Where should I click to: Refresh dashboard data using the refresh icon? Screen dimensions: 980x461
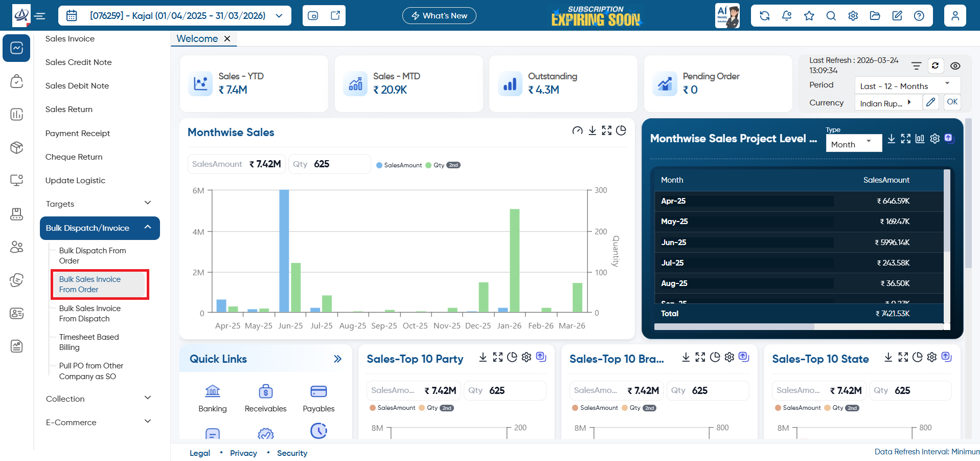pyautogui.click(x=935, y=65)
